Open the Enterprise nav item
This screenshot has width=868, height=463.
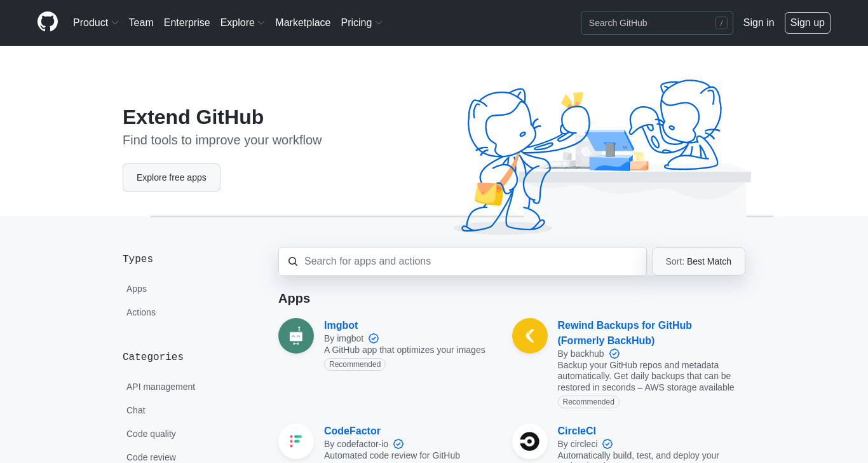coord(187,23)
